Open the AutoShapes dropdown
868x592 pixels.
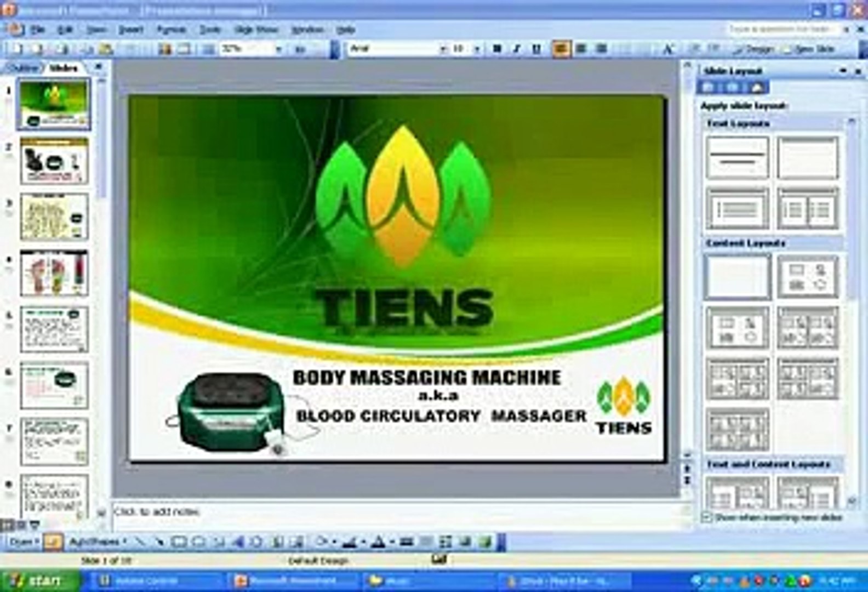click(98, 542)
